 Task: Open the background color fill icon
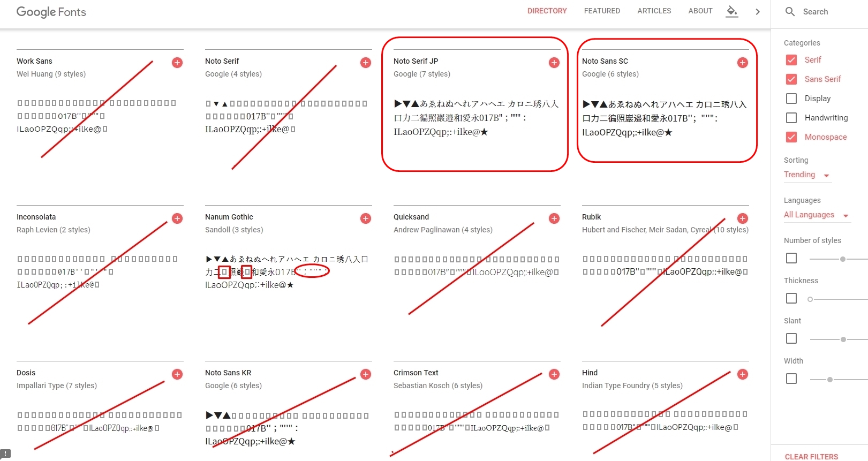732,11
